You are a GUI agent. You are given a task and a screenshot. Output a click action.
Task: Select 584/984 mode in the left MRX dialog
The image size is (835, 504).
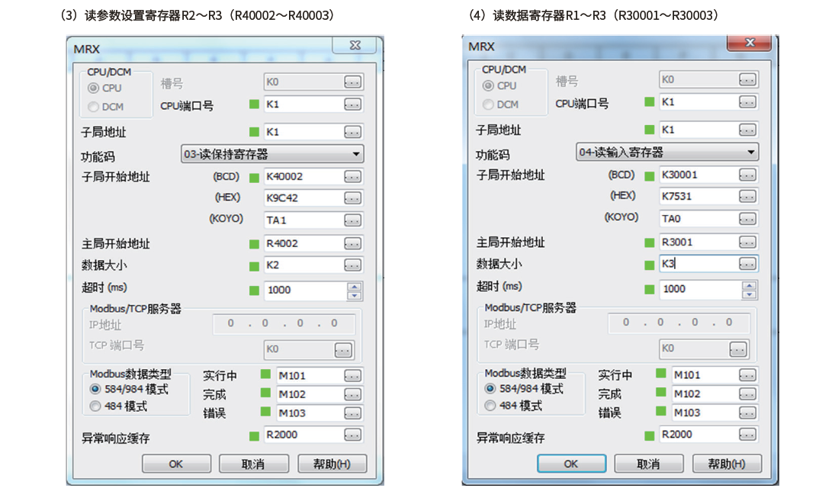tap(95, 390)
